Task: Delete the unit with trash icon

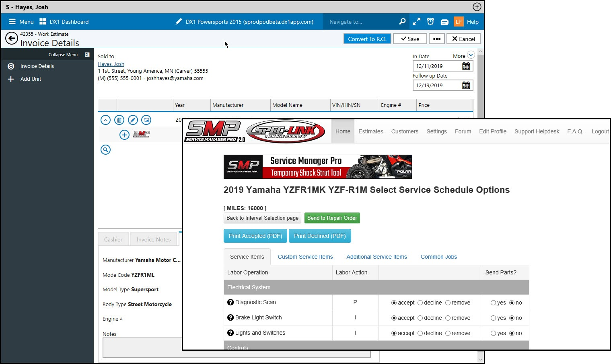Action: pyautogui.click(x=119, y=120)
